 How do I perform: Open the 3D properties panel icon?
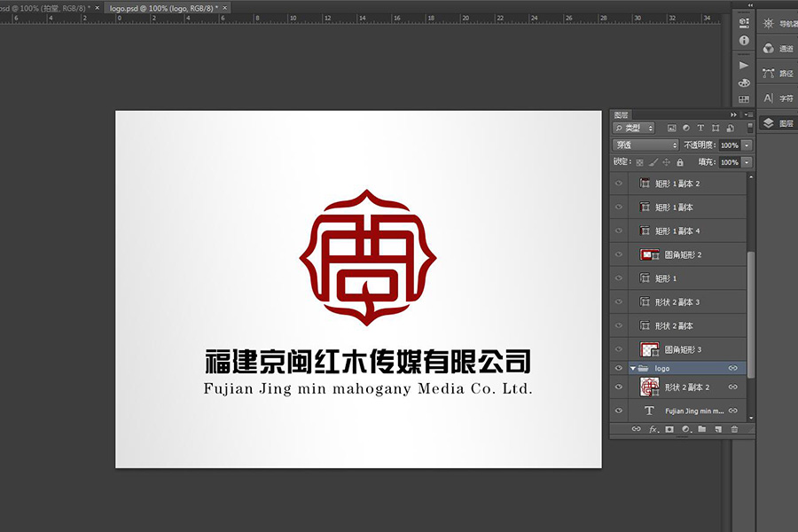744,23
